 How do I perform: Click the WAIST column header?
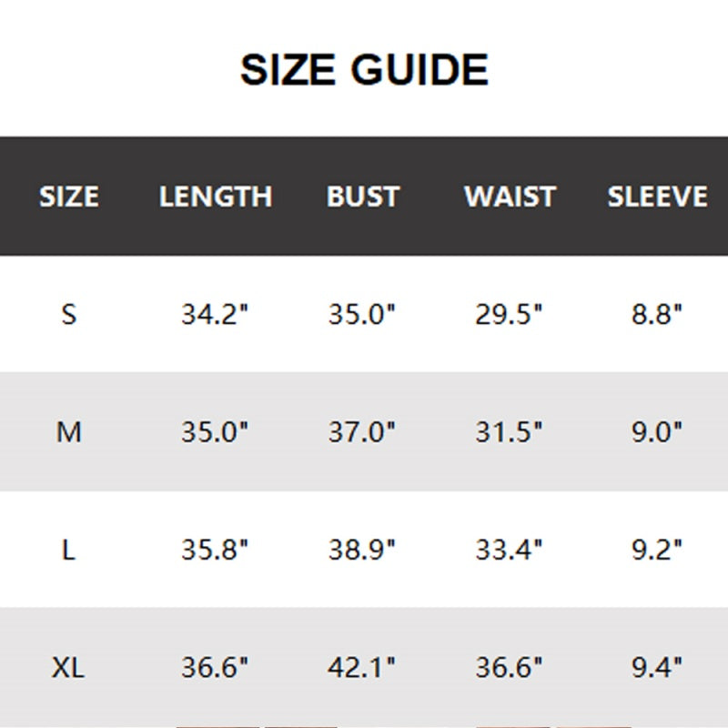pos(510,197)
